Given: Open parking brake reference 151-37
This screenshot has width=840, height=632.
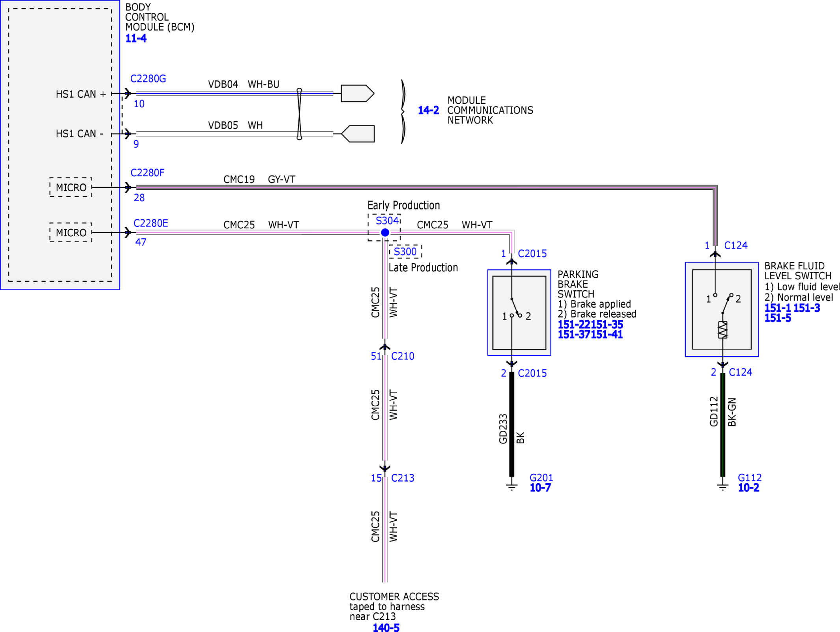Looking at the screenshot, I should [x=574, y=335].
